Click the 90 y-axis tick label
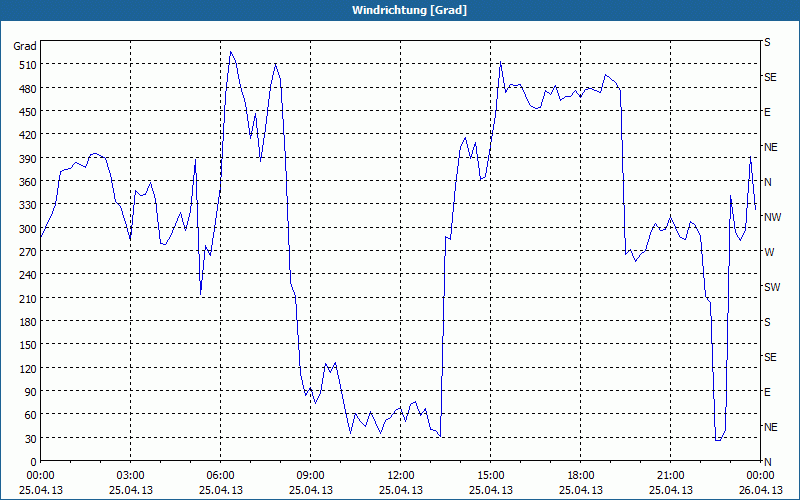 31,392
